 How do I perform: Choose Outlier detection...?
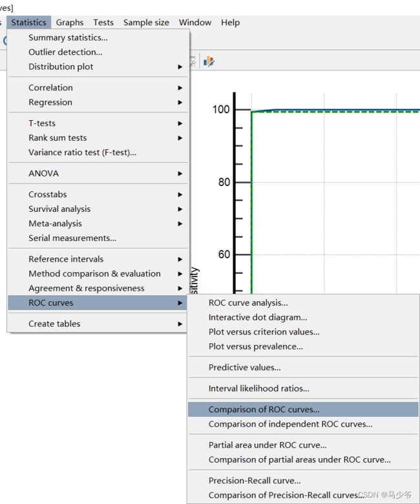(x=98, y=52)
